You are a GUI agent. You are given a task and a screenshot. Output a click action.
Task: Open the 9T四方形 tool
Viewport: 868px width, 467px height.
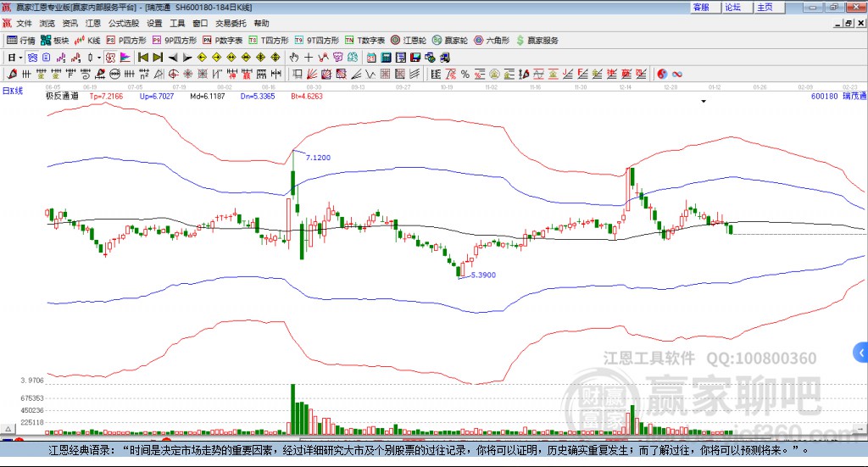pos(317,41)
